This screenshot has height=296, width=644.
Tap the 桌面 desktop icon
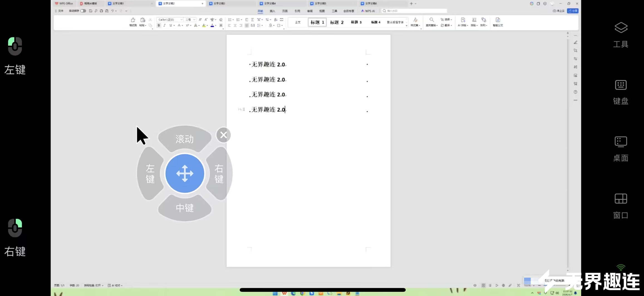[x=621, y=142]
